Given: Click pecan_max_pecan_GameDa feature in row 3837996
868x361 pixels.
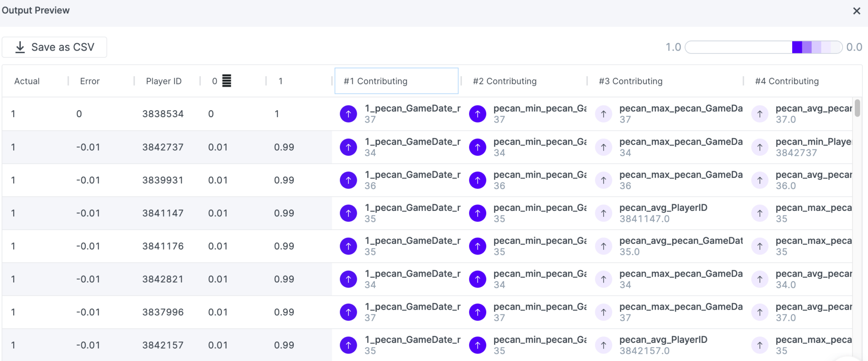Looking at the screenshot, I should [681, 307].
